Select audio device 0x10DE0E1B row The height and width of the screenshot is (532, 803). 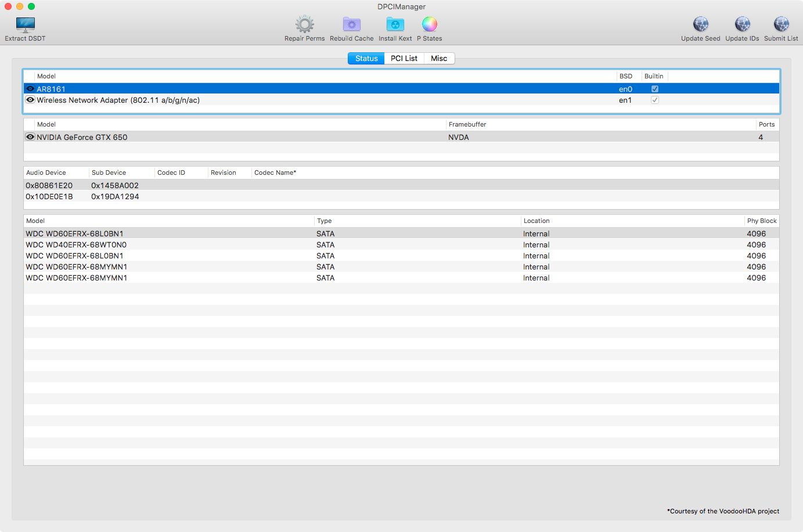click(x=49, y=196)
